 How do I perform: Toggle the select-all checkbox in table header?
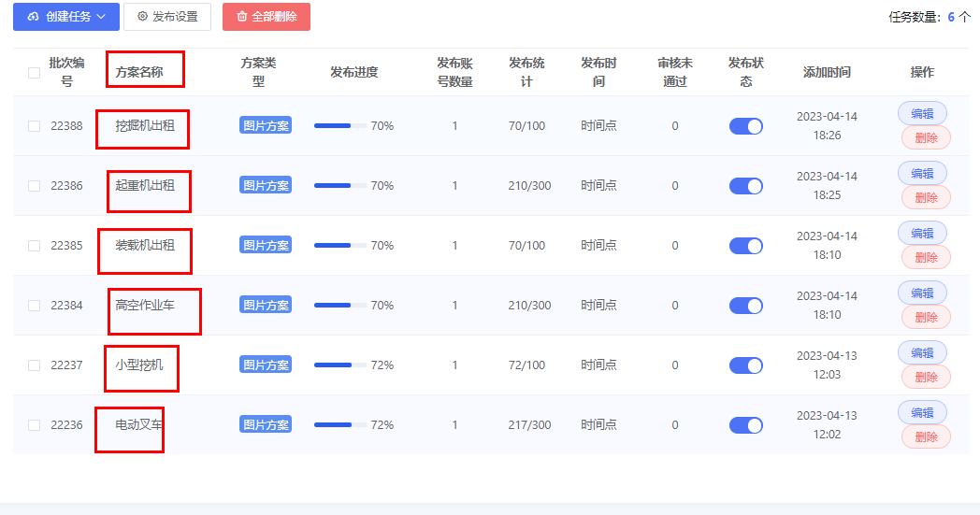pyautogui.click(x=35, y=73)
